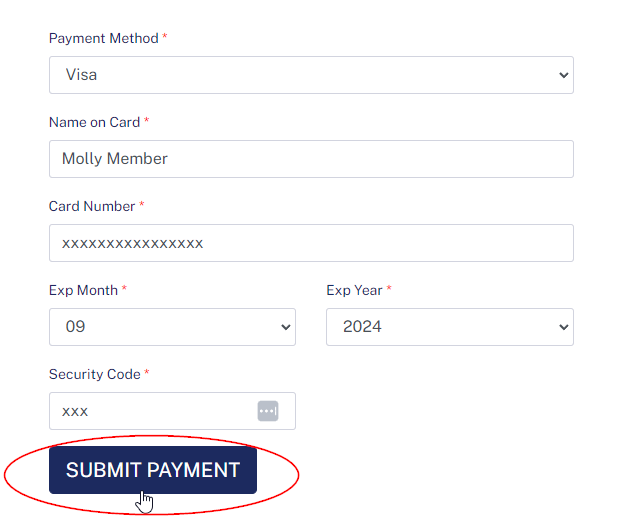The image size is (618, 528).
Task: Focus the Name on Card input field
Action: pyautogui.click(x=310, y=159)
